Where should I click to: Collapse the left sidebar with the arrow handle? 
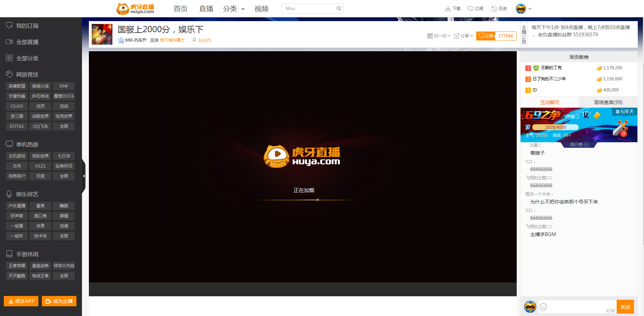(x=84, y=176)
